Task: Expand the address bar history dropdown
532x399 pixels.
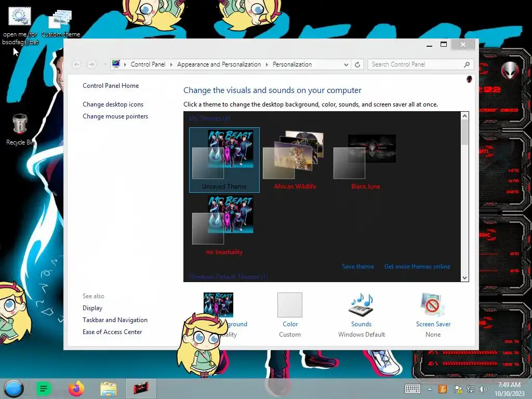Action: (345, 64)
